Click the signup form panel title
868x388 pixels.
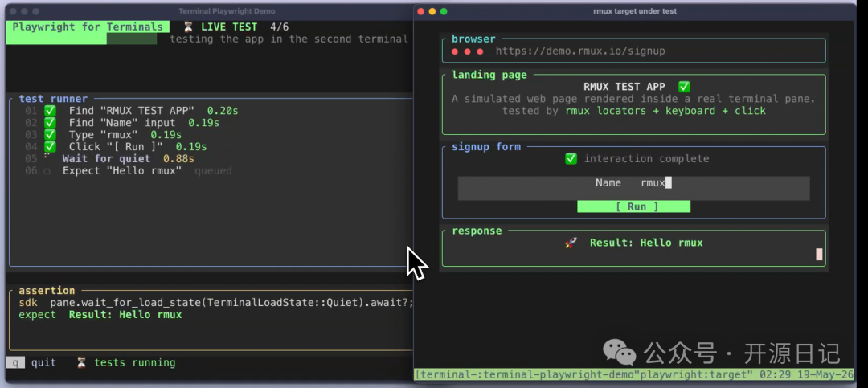click(486, 147)
